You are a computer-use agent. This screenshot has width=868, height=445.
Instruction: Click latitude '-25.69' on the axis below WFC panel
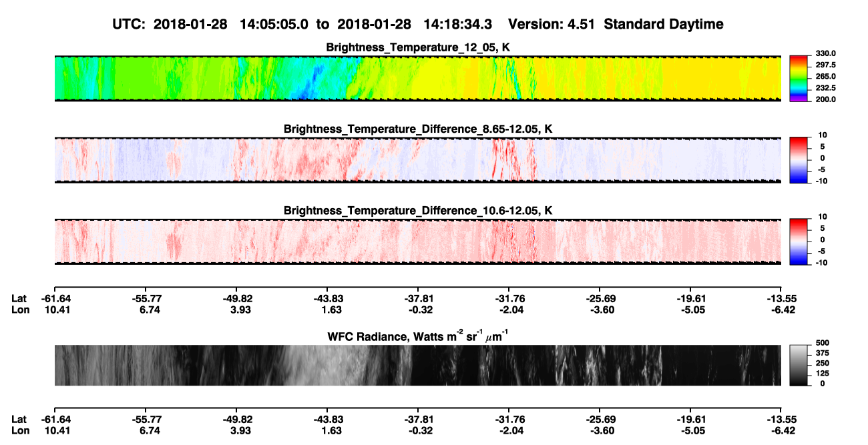coord(600,419)
